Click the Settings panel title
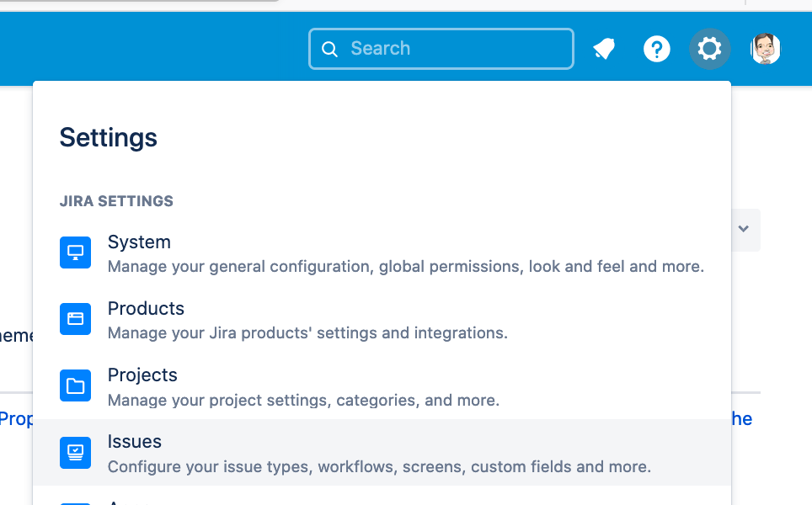The width and height of the screenshot is (812, 505). pyautogui.click(x=108, y=138)
